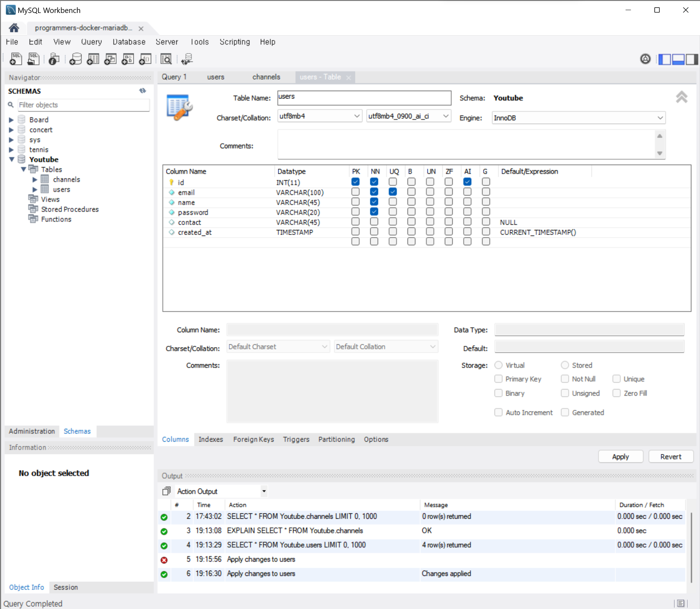Check NN for the contact column
The width and height of the screenshot is (700, 609).
tap(374, 222)
